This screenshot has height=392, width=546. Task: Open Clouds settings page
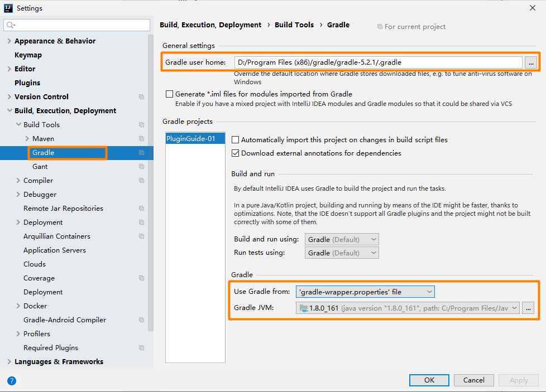click(35, 264)
